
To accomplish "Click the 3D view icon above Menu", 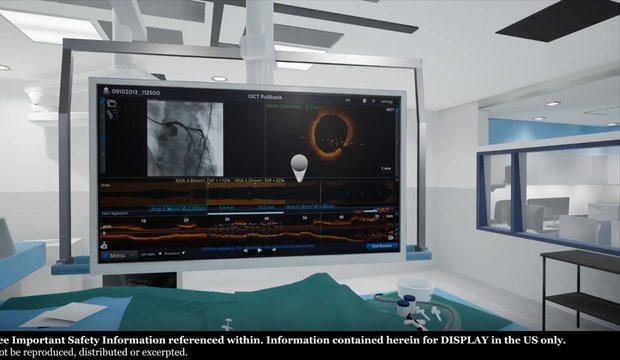I will 104,245.
